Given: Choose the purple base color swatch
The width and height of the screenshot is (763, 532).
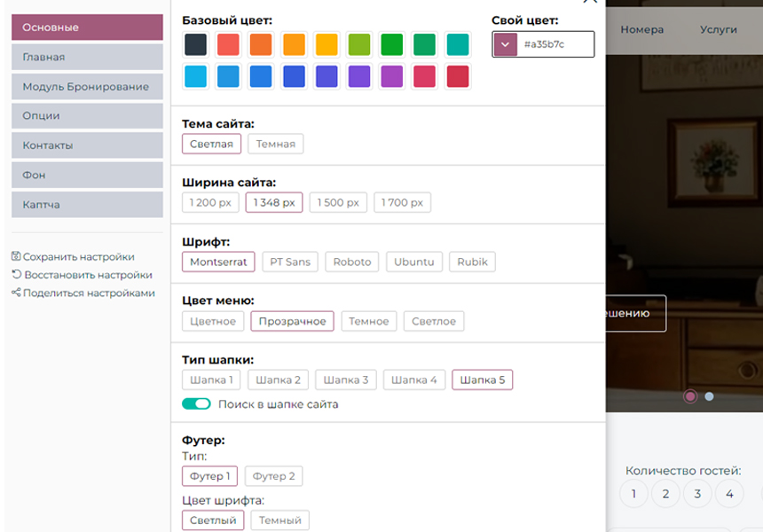Looking at the screenshot, I should pyautogui.click(x=359, y=77).
